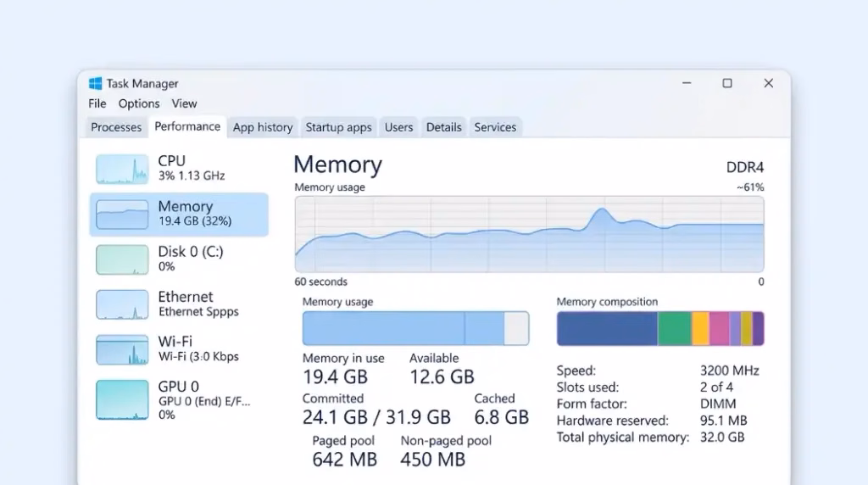Click the '6.8 GB' cached value
Image resolution: width=868 pixels, height=485 pixels.
502,417
